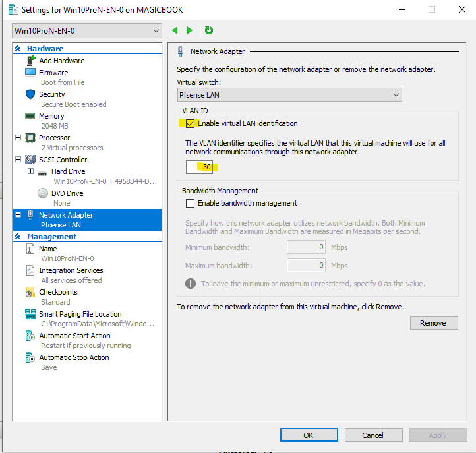Click the Memory chip icon
The height and width of the screenshot is (453, 476).
[30, 116]
